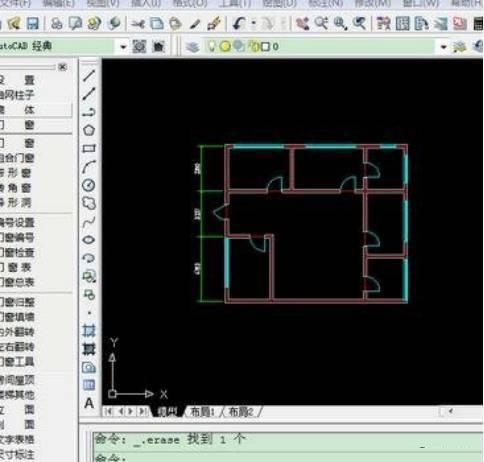484x462 pixels.
Task: Select the Ellipse Arc tool
Action: (89, 258)
